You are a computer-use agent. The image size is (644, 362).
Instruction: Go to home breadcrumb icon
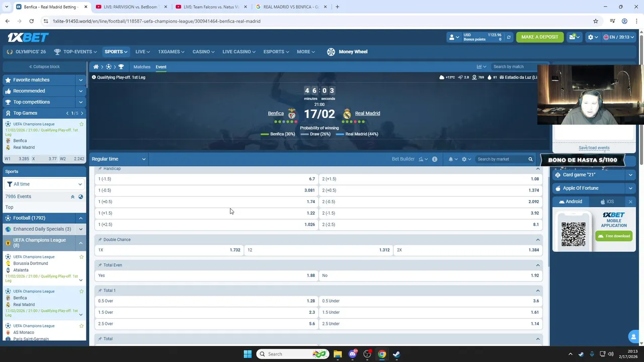tap(96, 67)
